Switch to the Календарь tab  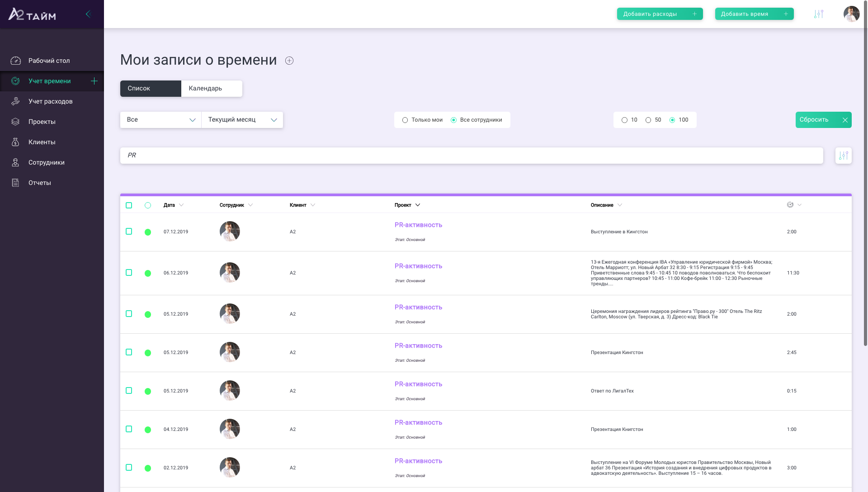click(211, 89)
